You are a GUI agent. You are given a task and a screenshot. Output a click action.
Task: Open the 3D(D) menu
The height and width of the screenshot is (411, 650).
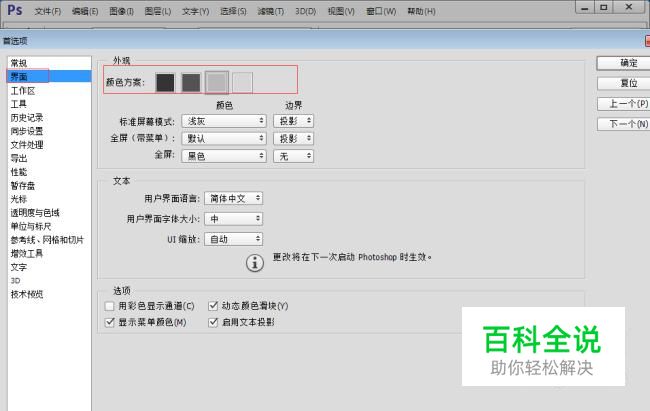[x=306, y=12]
